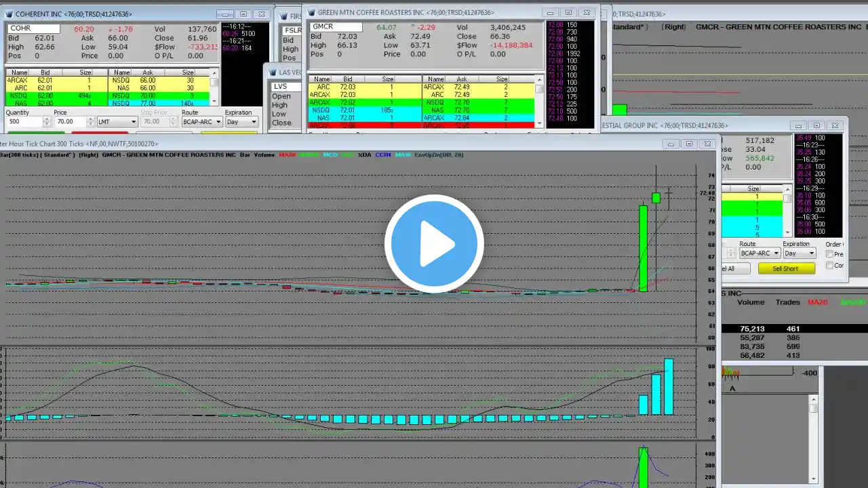868x488 pixels.
Task: Sort by Ask column in COHERENT window
Action: coord(147,73)
